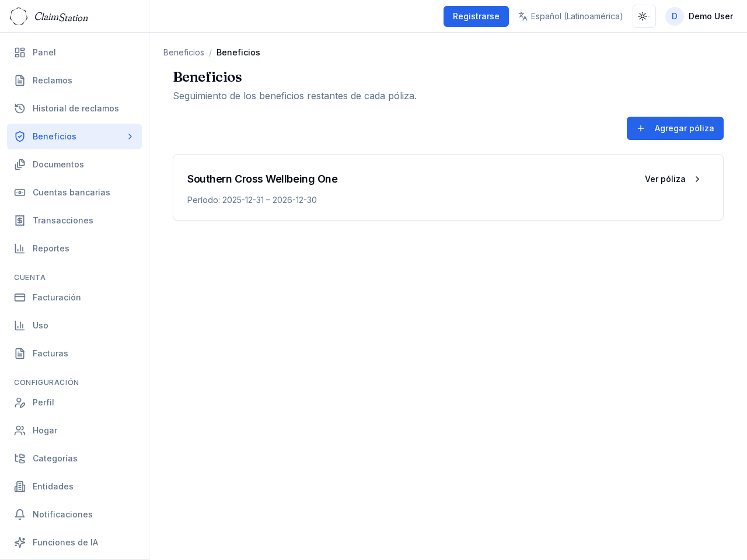Click the Funciones de IA sparkle icon
This screenshot has width=747, height=560.
(20, 542)
